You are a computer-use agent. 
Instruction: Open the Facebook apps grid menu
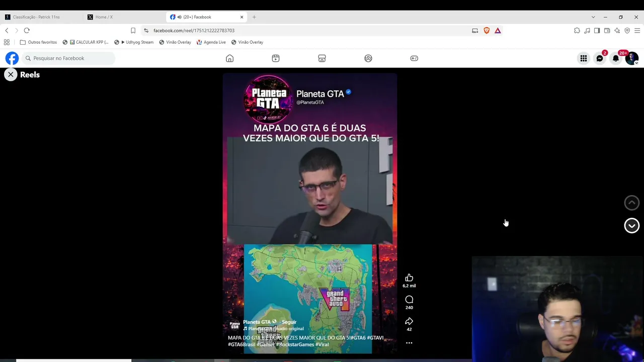pos(584,58)
